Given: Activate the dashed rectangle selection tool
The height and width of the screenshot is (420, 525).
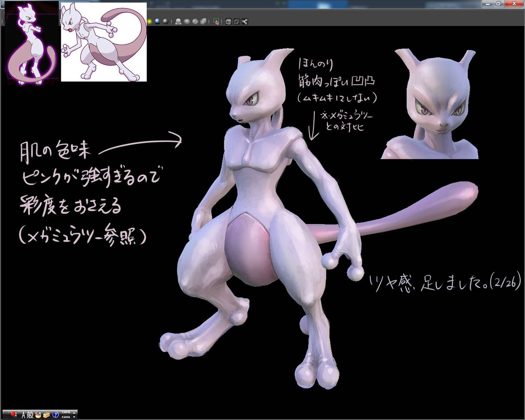Looking at the screenshot, I should coord(216,21).
